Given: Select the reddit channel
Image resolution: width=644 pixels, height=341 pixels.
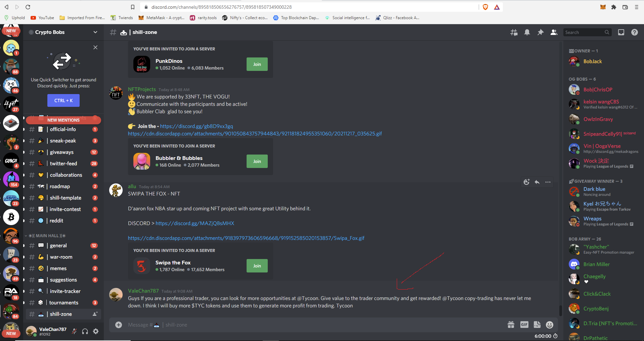Looking at the screenshot, I should 63,221.
